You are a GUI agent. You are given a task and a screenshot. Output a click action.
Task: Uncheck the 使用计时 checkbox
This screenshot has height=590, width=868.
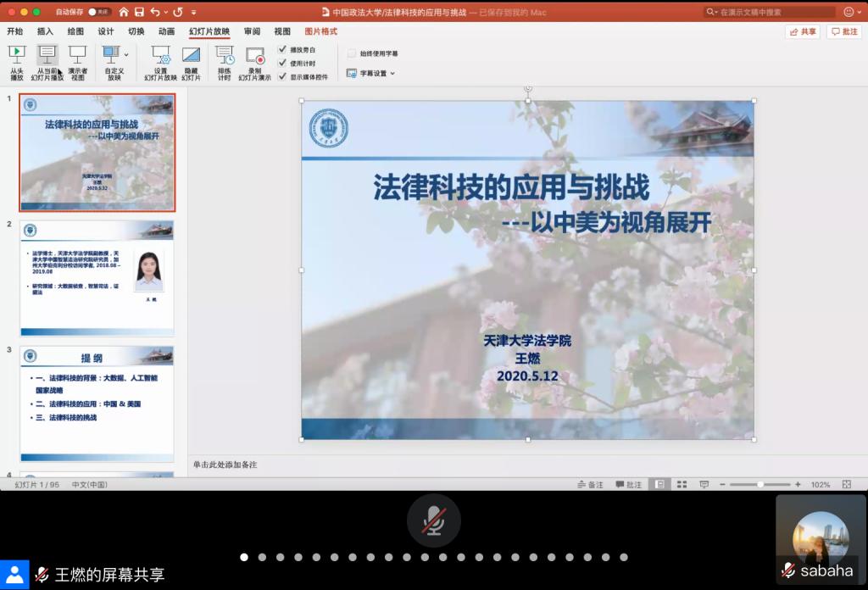pyautogui.click(x=282, y=63)
